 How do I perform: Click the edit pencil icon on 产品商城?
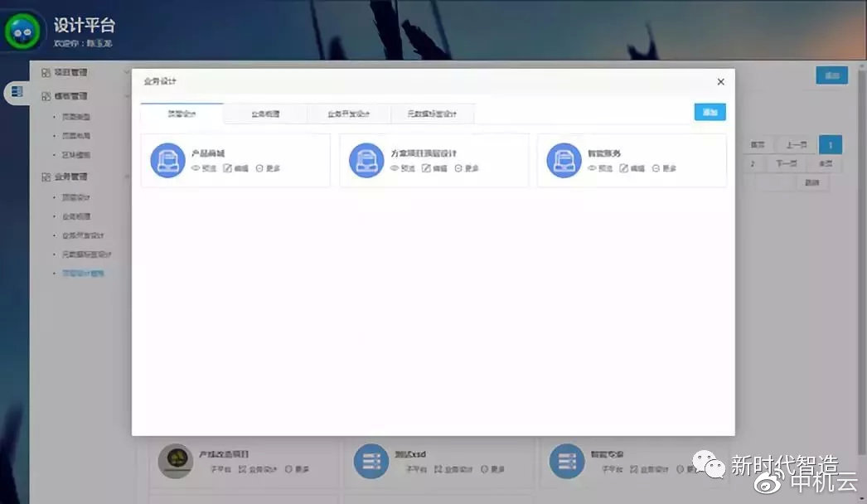click(x=227, y=168)
